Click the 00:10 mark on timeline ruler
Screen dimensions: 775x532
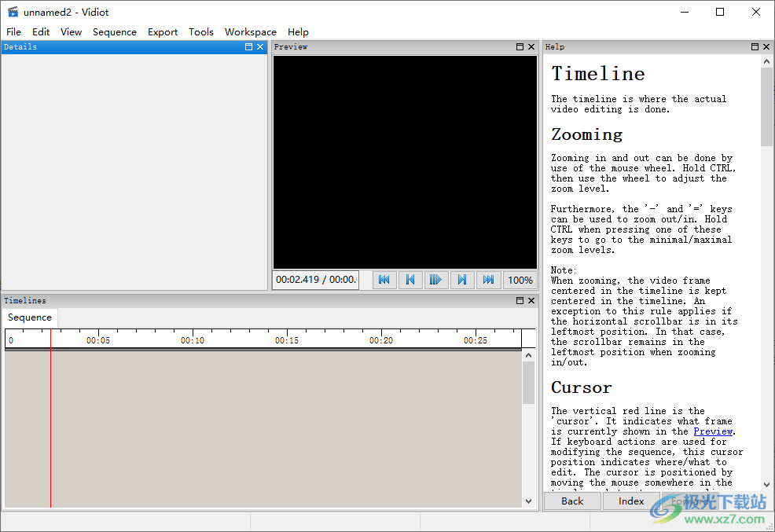(193, 340)
